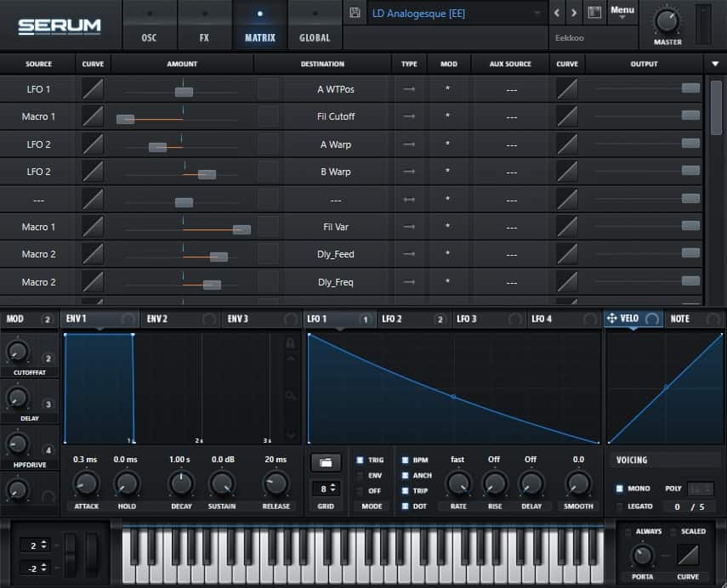Click the aux curve icon in B Warp row

tap(567, 172)
